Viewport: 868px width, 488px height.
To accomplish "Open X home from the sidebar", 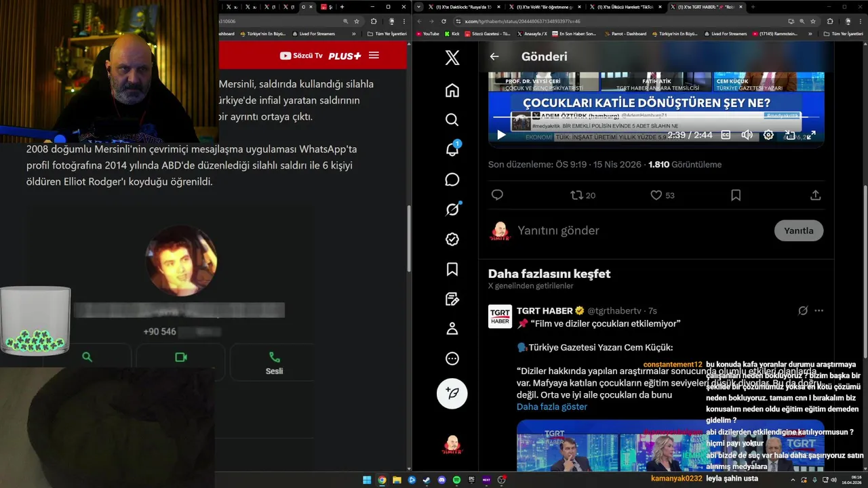I will (x=452, y=90).
